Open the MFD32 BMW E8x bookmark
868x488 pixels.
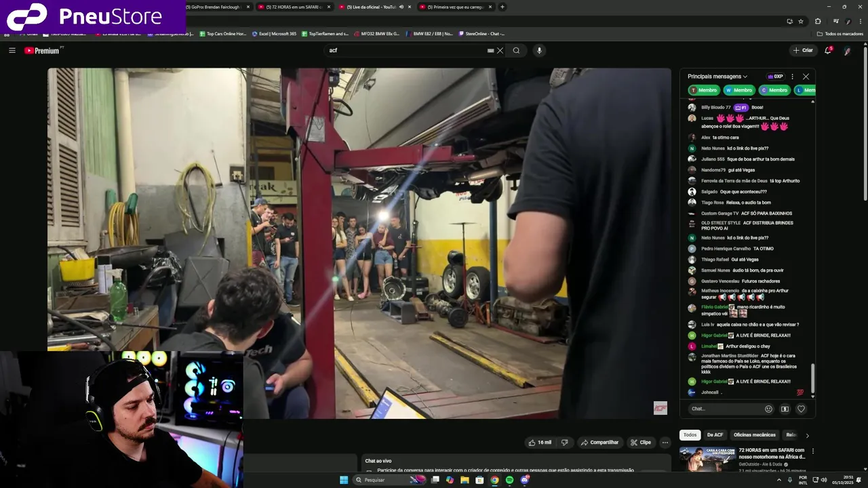coord(376,33)
